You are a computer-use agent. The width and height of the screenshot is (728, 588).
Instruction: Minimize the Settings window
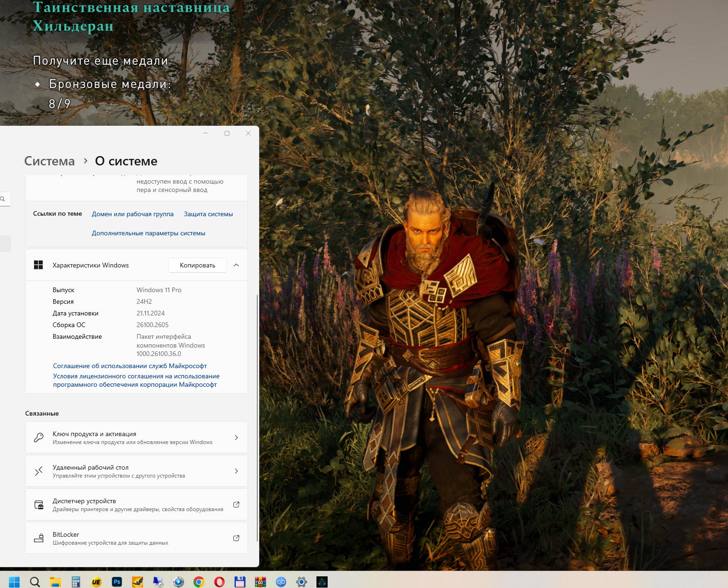point(206,133)
